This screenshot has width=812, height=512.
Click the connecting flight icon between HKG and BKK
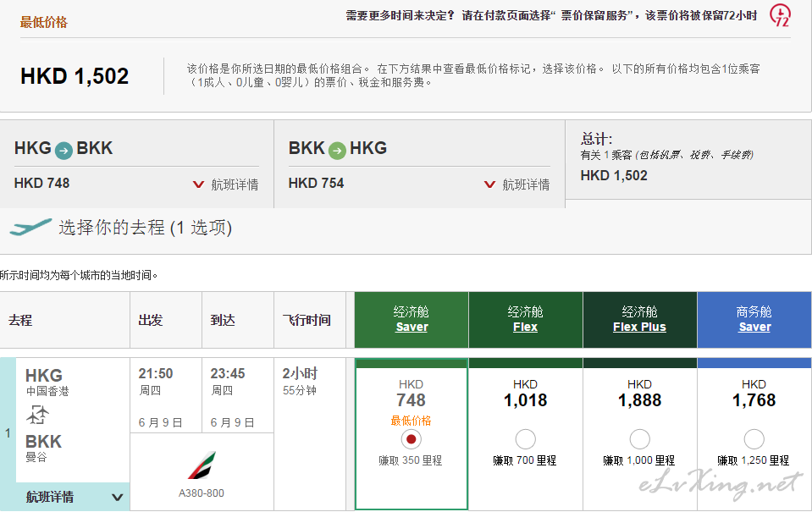click(38, 416)
